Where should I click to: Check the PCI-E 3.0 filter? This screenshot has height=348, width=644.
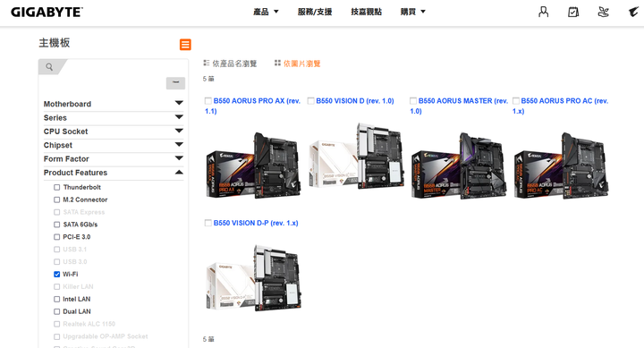tap(57, 237)
